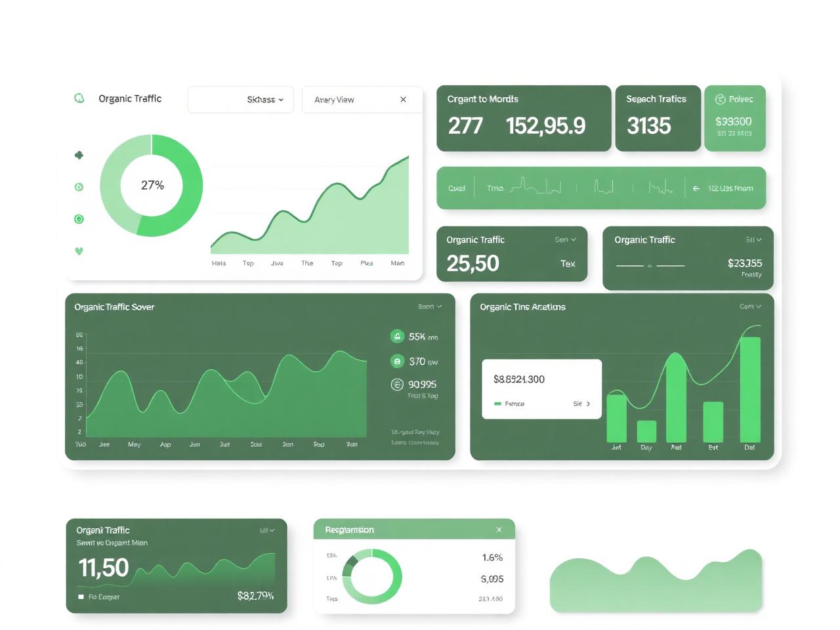
Task: Click the standalone green area chart thumbnail
Action: pyautogui.click(x=656, y=581)
